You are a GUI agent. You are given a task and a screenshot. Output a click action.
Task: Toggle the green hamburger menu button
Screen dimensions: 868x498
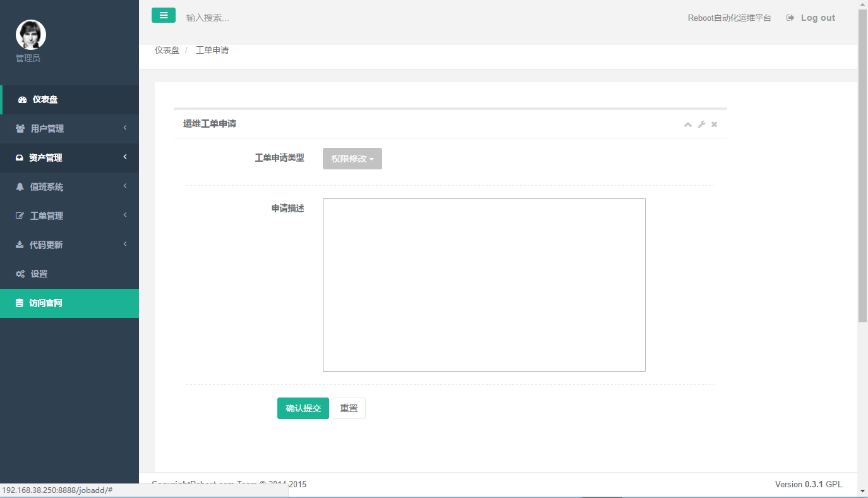coord(164,15)
